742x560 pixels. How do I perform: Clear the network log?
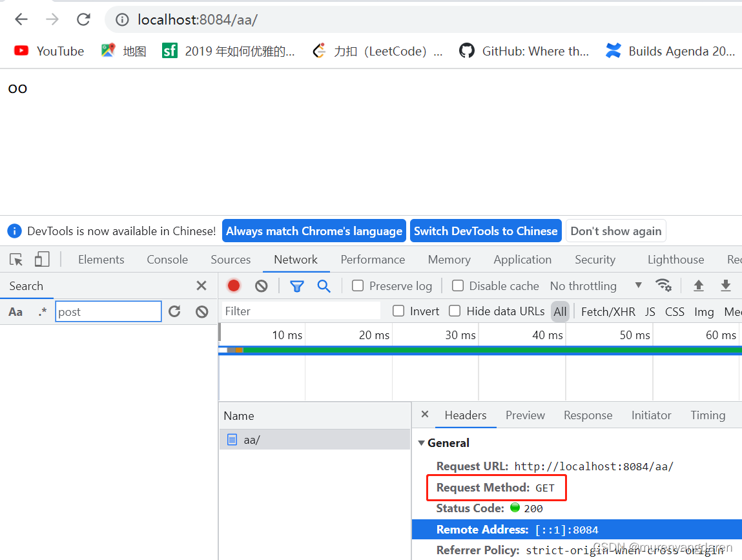point(261,285)
